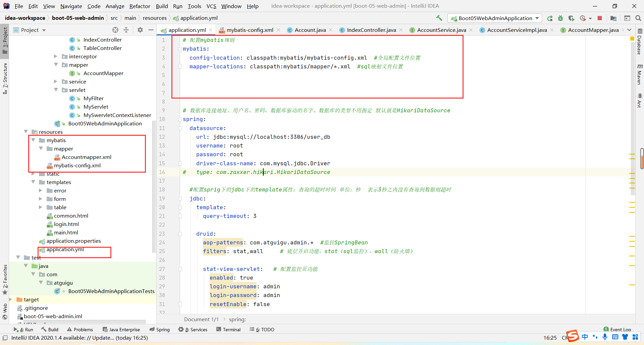Stop the running application (red square)
Image resolution: width=644 pixels, height=345 pixels.
(x=600, y=18)
